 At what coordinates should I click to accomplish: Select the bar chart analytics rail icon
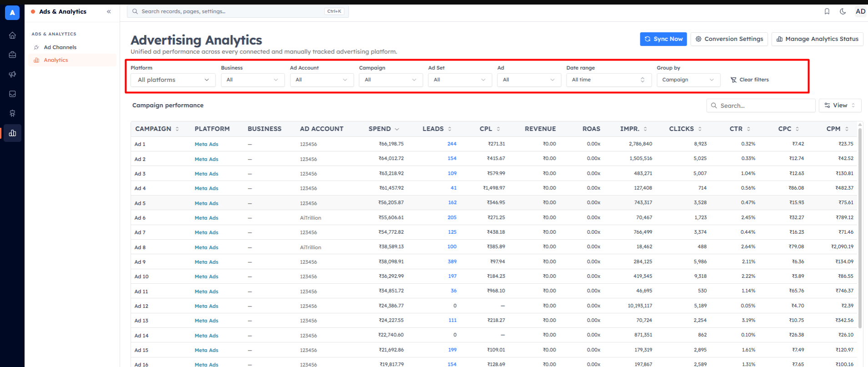click(12, 133)
